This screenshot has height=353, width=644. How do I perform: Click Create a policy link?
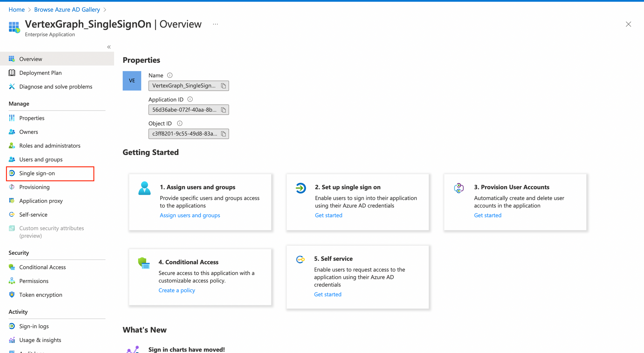[x=177, y=290]
